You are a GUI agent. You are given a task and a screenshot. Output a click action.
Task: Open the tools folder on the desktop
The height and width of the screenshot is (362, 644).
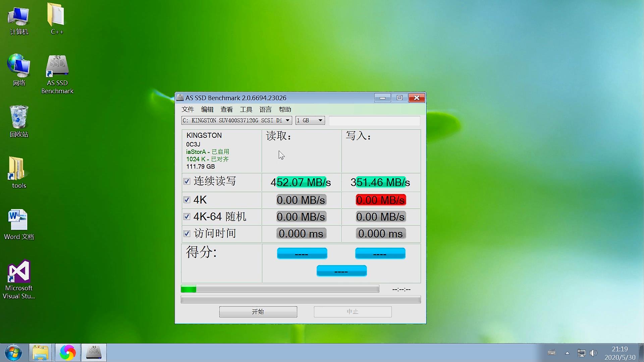click(x=18, y=171)
